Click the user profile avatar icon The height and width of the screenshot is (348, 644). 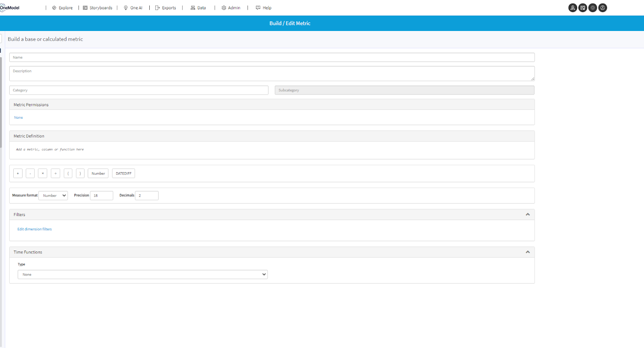[603, 8]
